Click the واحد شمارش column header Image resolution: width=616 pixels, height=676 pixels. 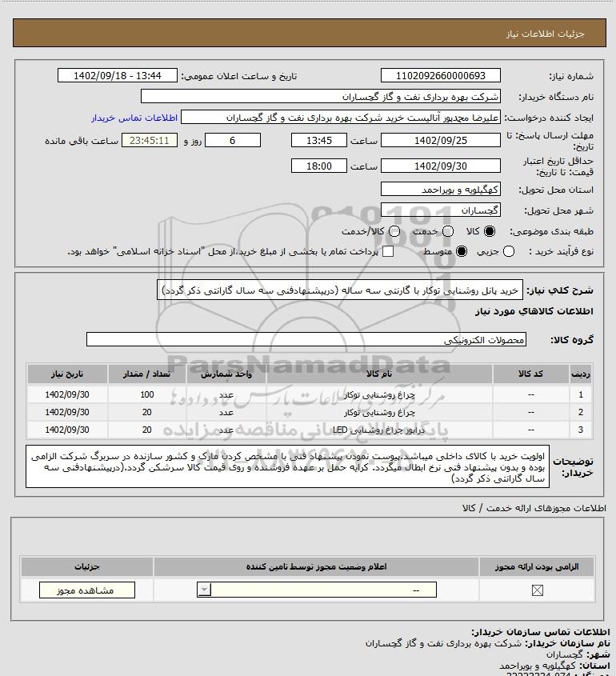point(226,374)
